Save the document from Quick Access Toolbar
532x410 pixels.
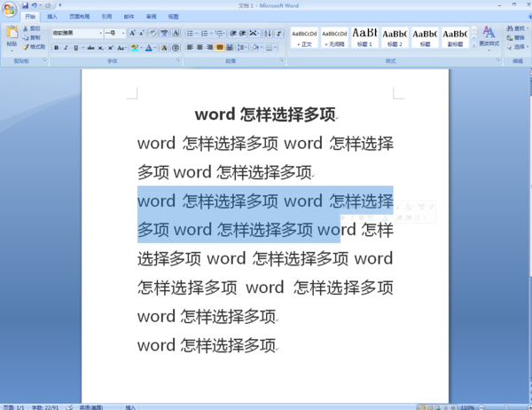25,5
